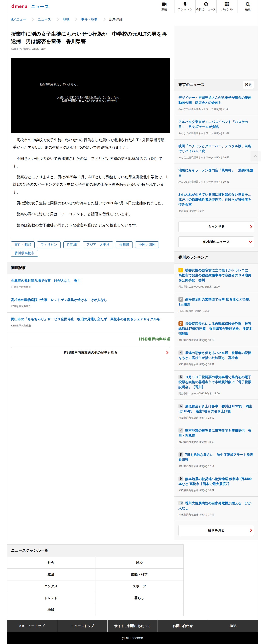Open the 動画 video icon in header
Screen dimensions: 265x644
[164, 6]
